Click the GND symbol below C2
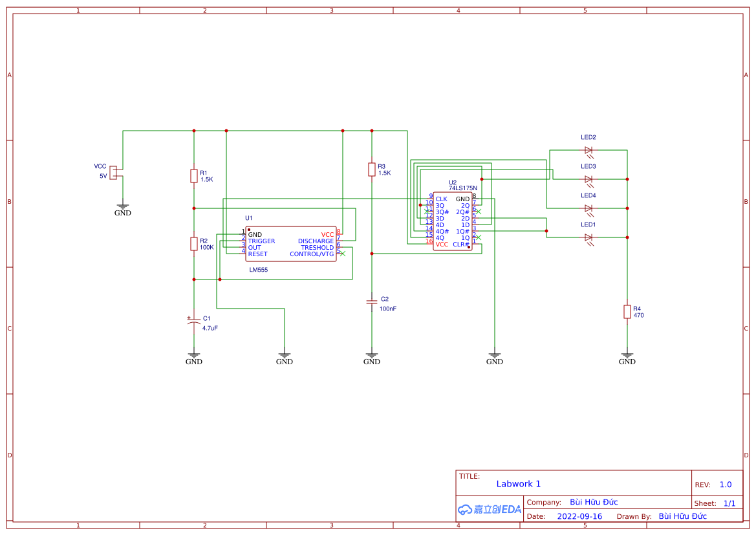Image resolution: width=756 pixels, height=535 pixels. pos(372,355)
